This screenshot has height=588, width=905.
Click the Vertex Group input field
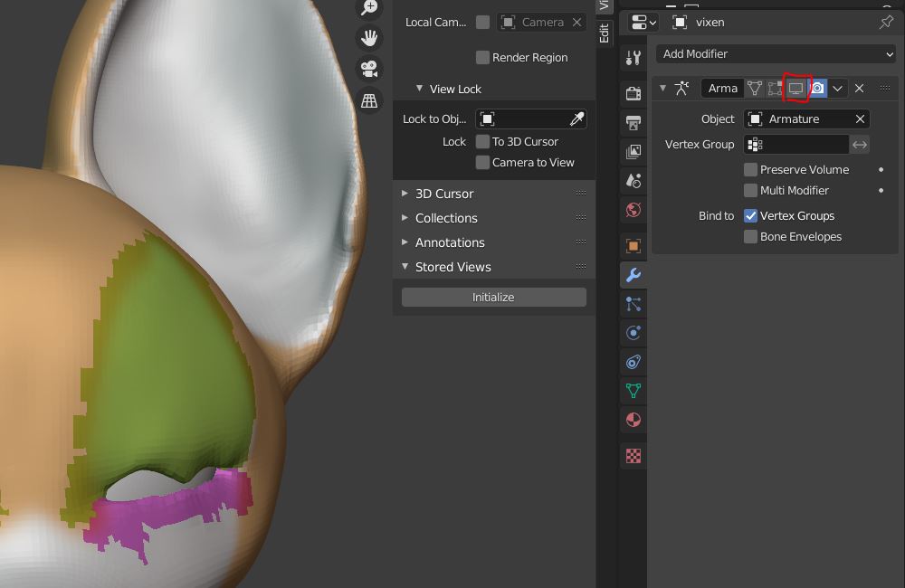(x=796, y=144)
